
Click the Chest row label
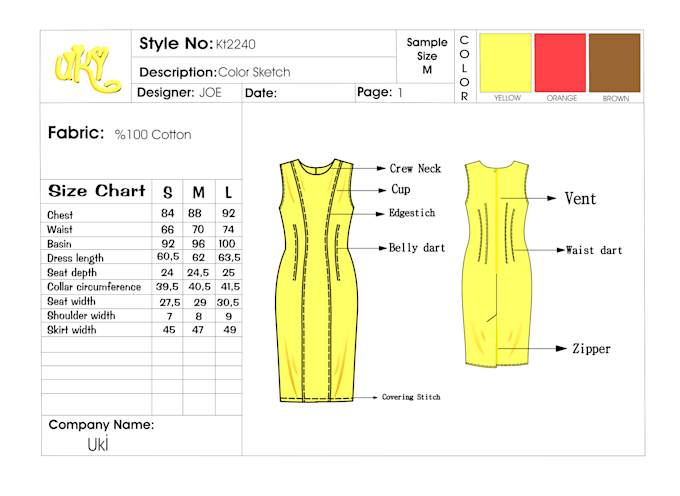pos(60,215)
